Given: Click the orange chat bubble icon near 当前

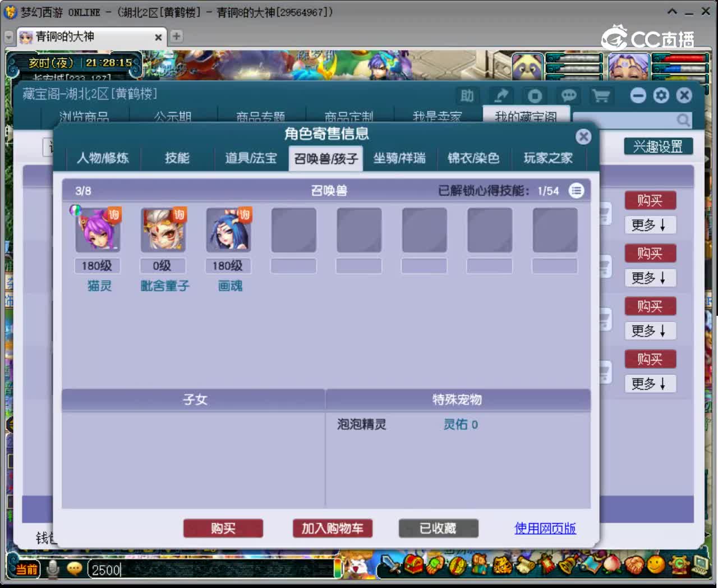Looking at the screenshot, I should point(74,569).
